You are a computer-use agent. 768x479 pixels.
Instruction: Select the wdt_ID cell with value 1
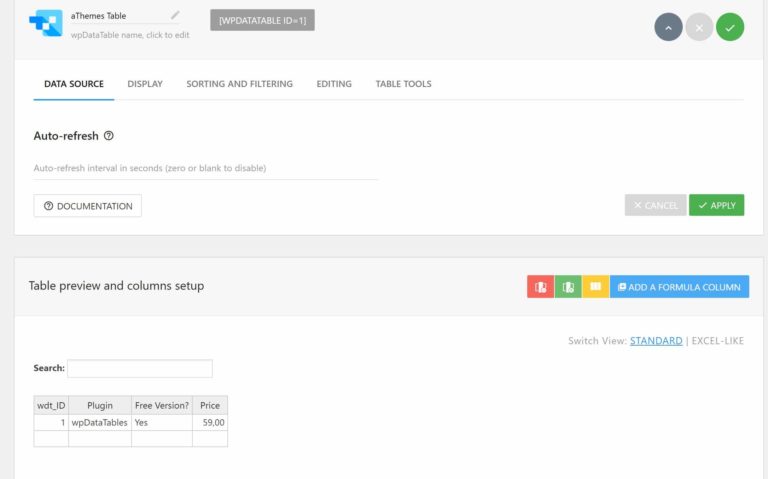(x=51, y=422)
